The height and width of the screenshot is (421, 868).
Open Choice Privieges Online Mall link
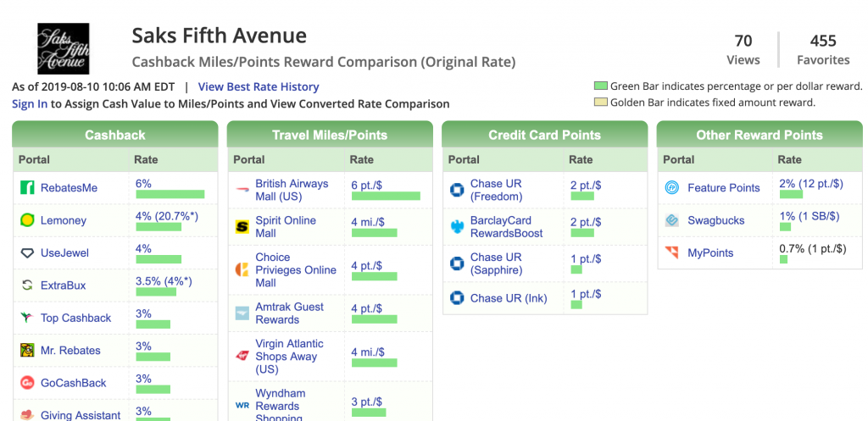coord(296,270)
